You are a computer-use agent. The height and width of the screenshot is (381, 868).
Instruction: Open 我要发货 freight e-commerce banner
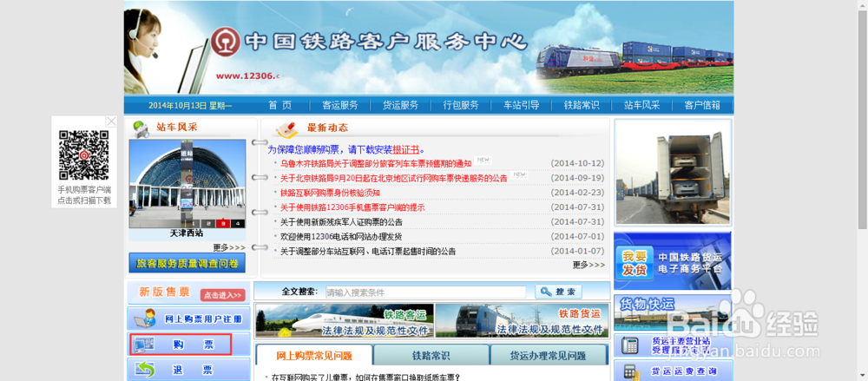673,261
